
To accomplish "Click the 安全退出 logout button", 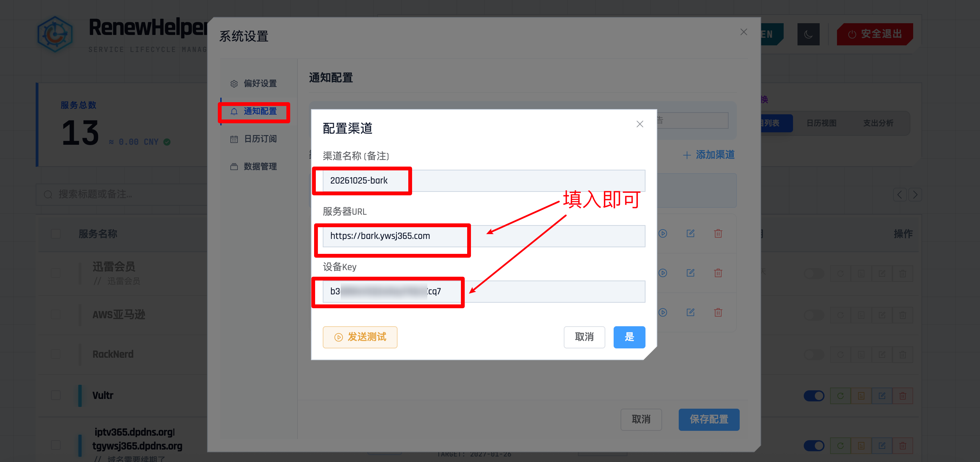I will tap(874, 34).
